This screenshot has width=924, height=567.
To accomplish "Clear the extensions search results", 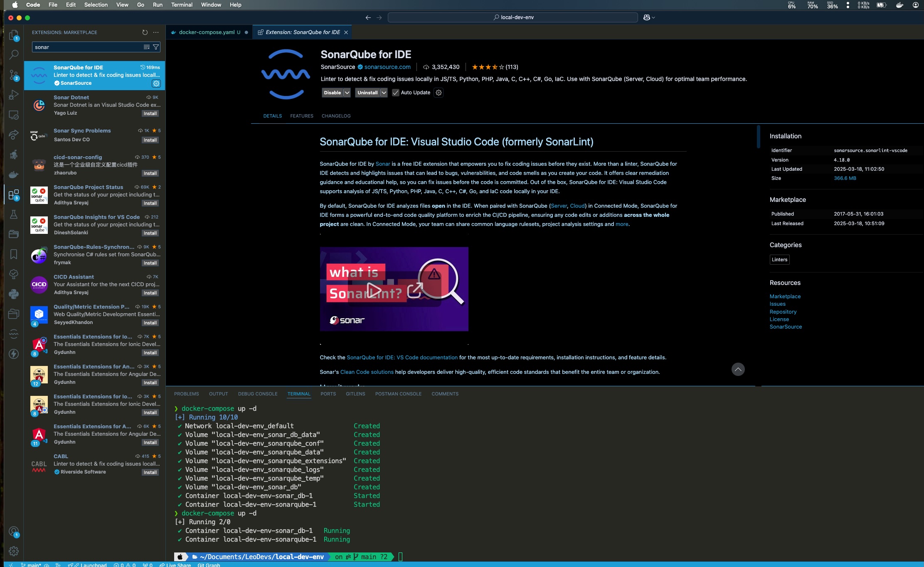I will 147,47.
